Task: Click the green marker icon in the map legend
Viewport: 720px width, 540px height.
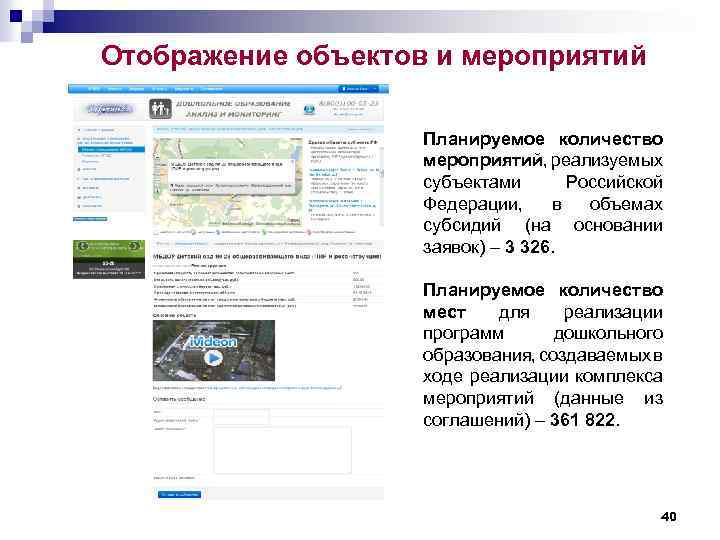Action: coord(264,232)
